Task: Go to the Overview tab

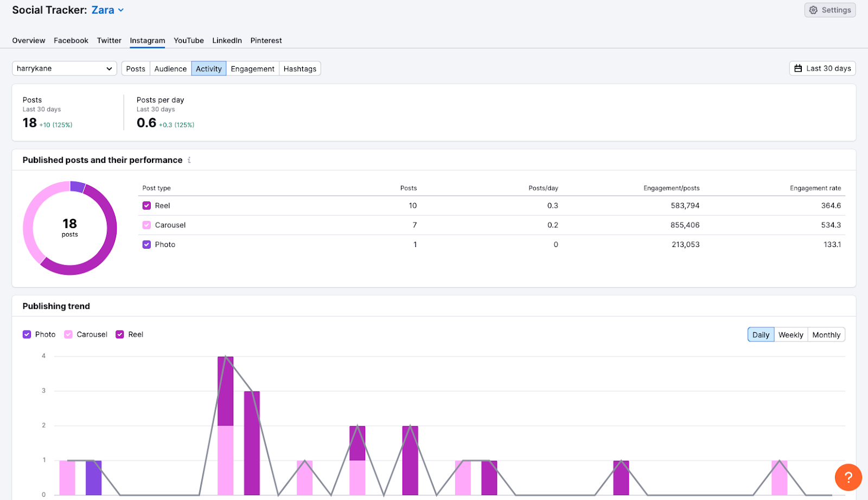Action: click(x=29, y=41)
